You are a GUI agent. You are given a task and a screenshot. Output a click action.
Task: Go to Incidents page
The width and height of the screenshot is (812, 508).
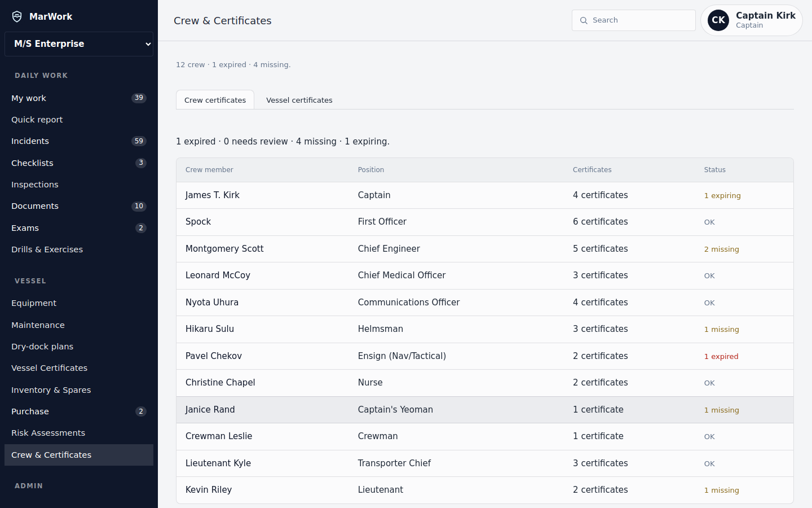[x=79, y=141]
